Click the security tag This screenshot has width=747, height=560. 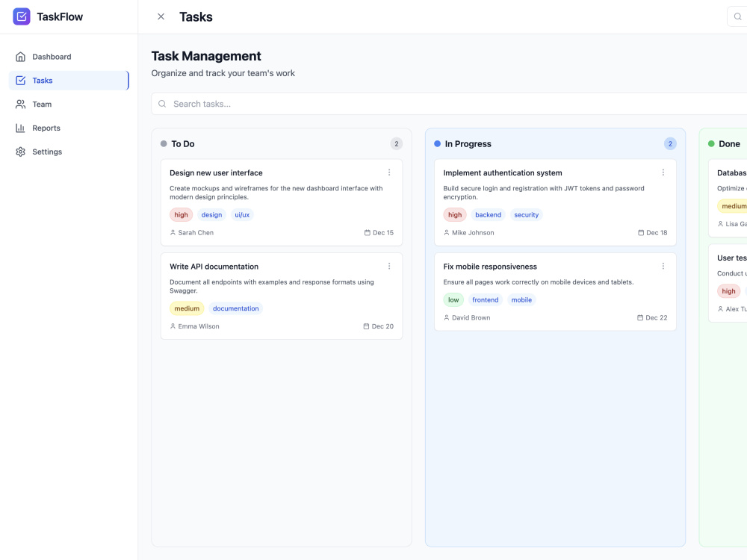(x=527, y=215)
